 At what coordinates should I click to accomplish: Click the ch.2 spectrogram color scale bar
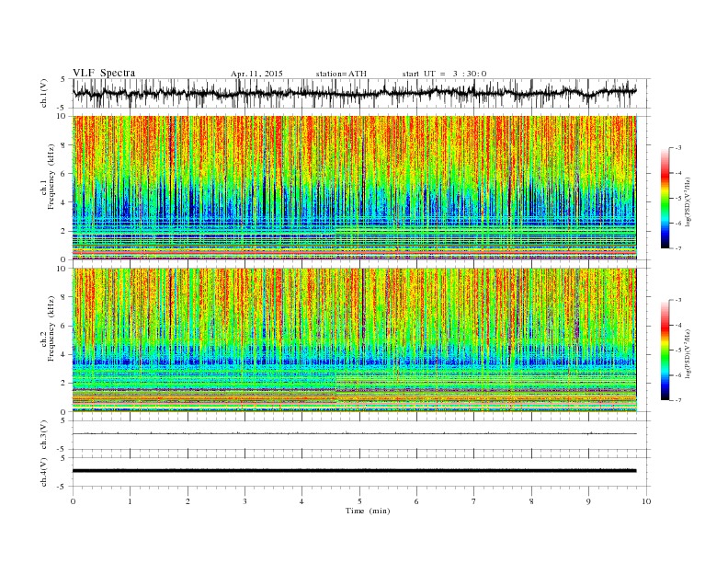[x=665, y=350]
